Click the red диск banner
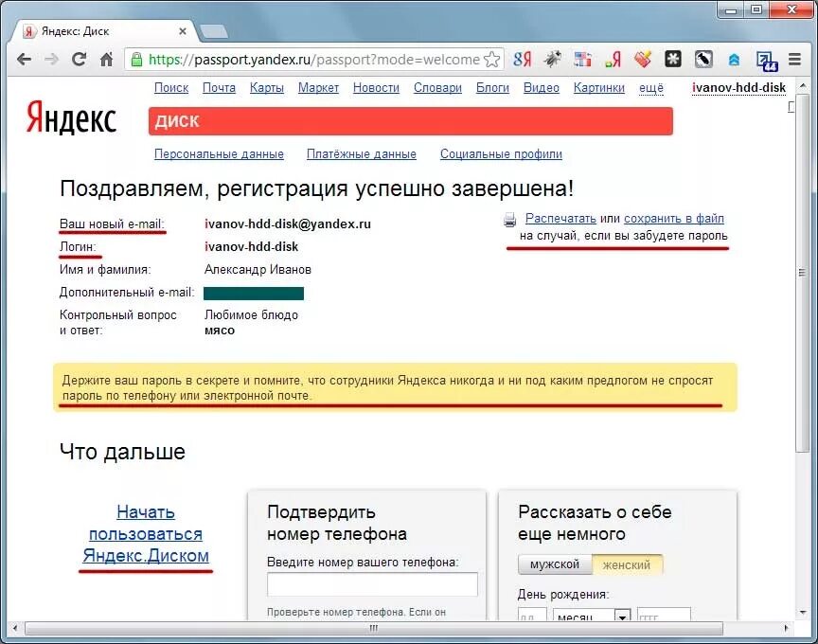Image resolution: width=818 pixels, height=644 pixels. pyautogui.click(x=411, y=121)
